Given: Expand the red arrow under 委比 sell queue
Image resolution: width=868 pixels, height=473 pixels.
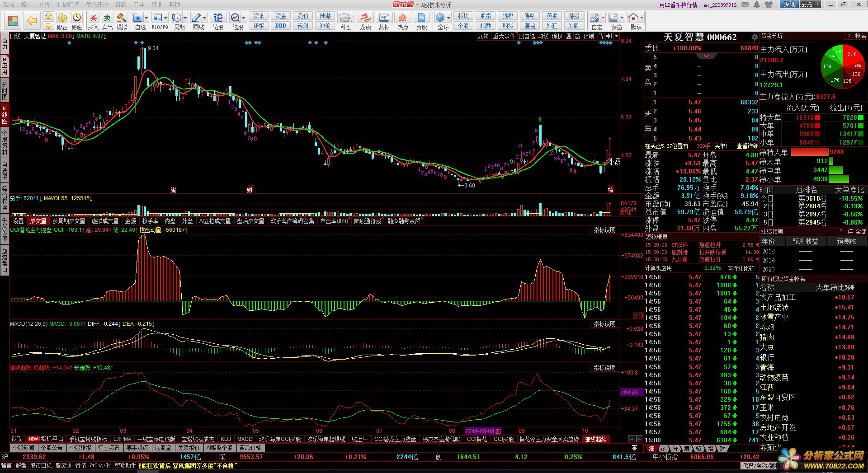Looking at the screenshot, I should pos(706,56).
